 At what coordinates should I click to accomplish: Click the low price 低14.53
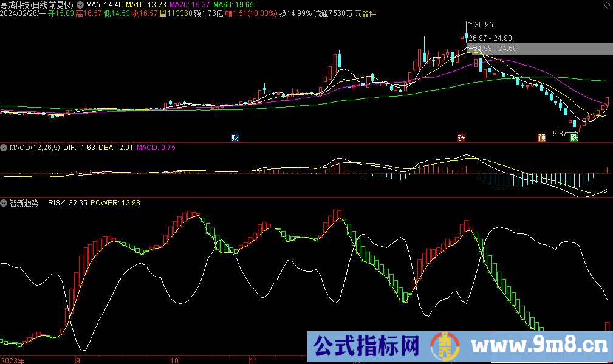[x=117, y=14]
